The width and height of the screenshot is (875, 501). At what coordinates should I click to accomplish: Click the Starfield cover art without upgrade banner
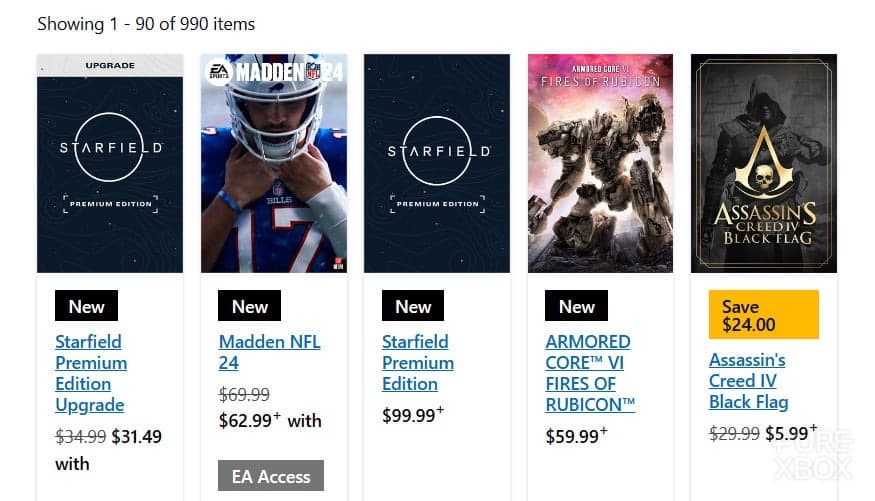pos(437,164)
